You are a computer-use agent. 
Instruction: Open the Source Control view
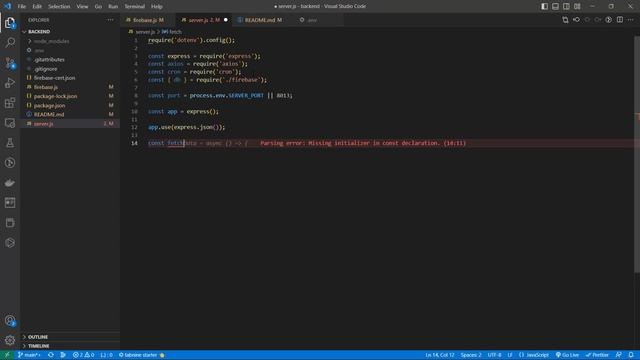pos(10,62)
